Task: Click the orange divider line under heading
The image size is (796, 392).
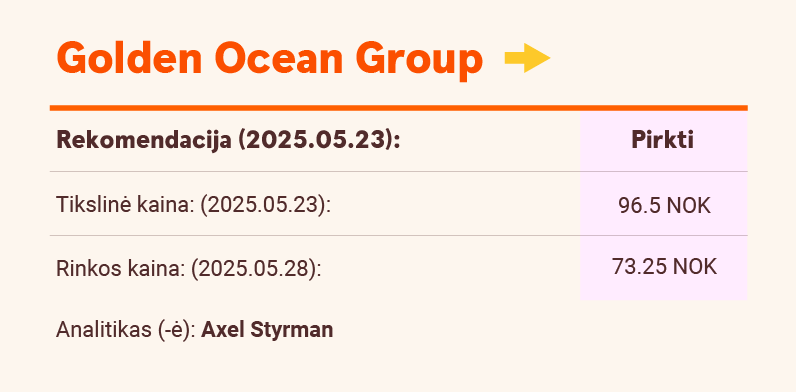Action: click(x=399, y=108)
